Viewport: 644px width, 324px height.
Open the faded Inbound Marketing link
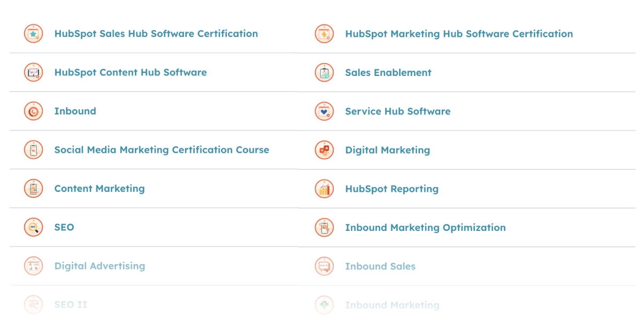pos(392,305)
